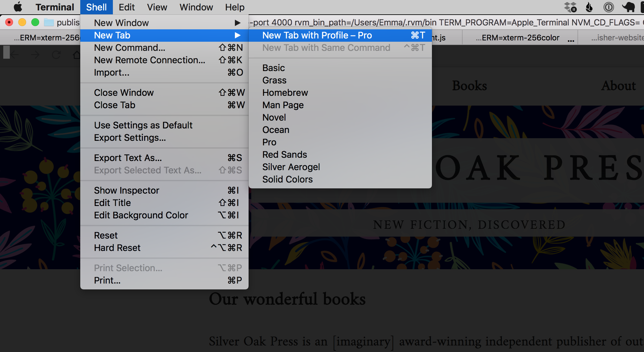Click the elephant icon in menu bar
Screen dimensions: 644x352
[628, 7]
